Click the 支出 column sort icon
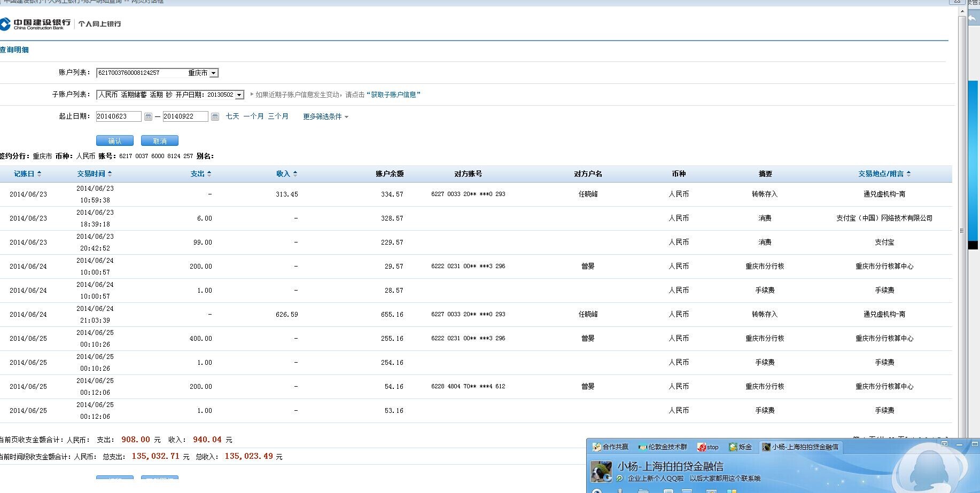The image size is (980, 493). (209, 174)
